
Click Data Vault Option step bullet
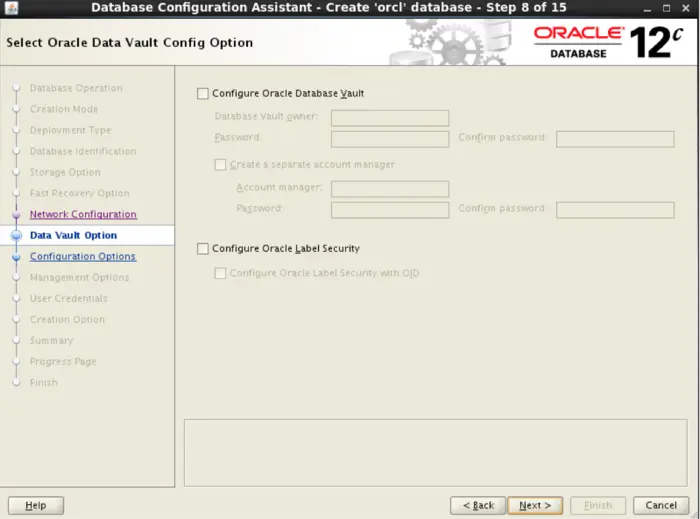[x=17, y=235]
